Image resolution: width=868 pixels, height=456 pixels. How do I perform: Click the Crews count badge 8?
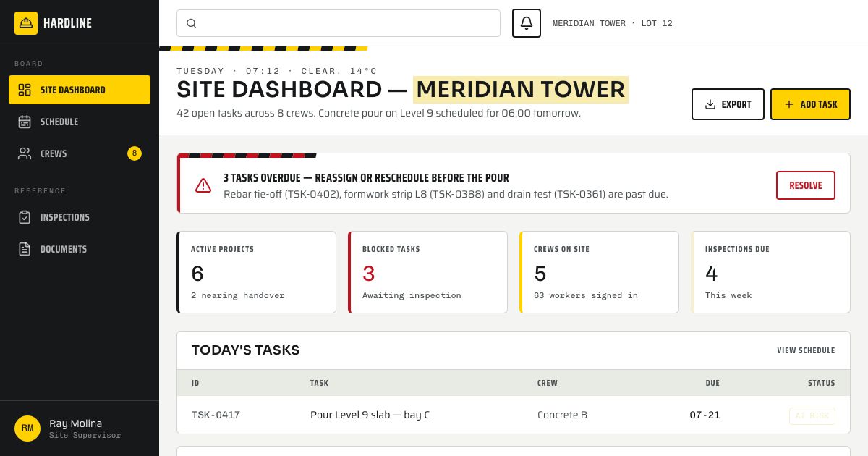coord(135,153)
